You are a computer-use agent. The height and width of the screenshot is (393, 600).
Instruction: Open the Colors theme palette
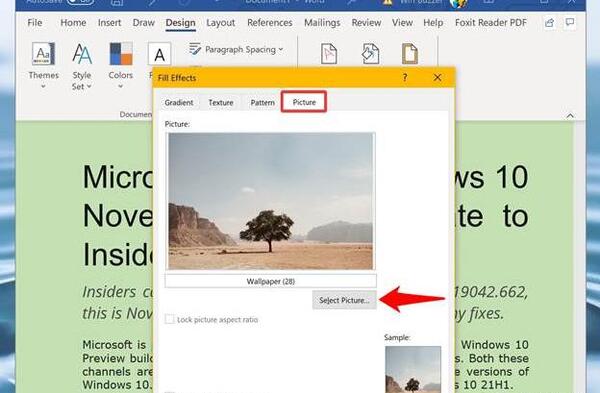(121, 65)
